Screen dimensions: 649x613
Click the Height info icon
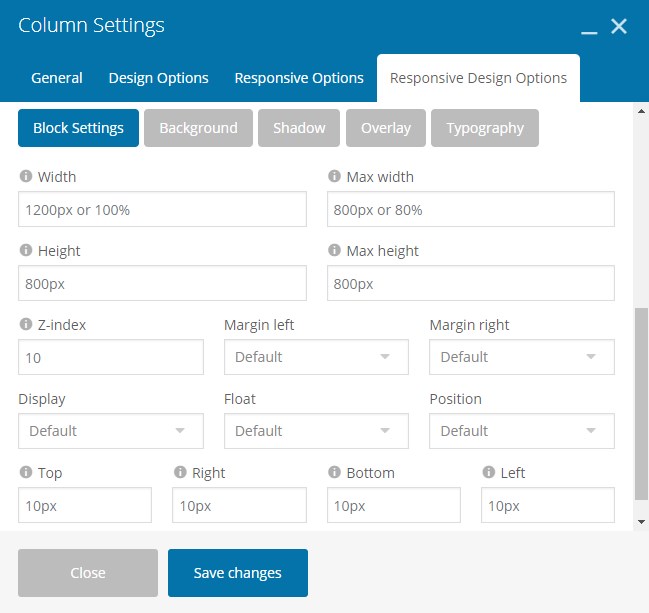[25, 251]
